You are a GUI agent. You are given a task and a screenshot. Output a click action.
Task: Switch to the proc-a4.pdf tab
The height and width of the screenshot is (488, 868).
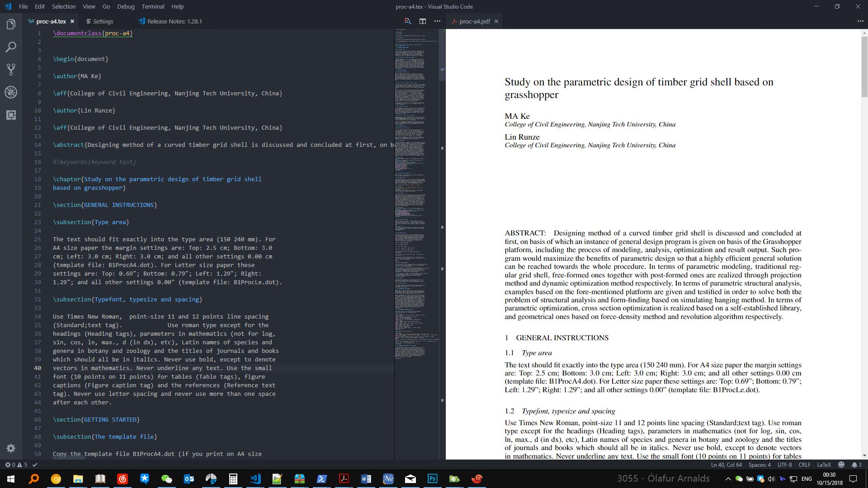475,21
